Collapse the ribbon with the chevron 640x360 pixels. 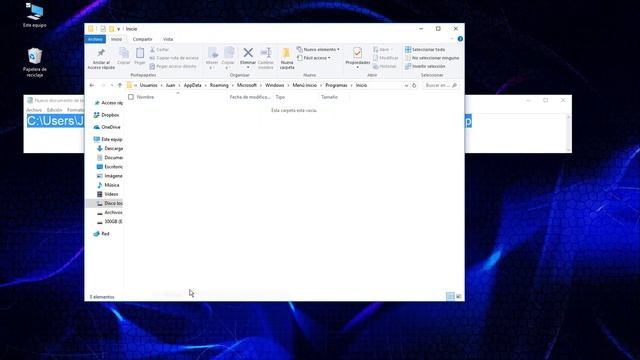click(x=452, y=39)
